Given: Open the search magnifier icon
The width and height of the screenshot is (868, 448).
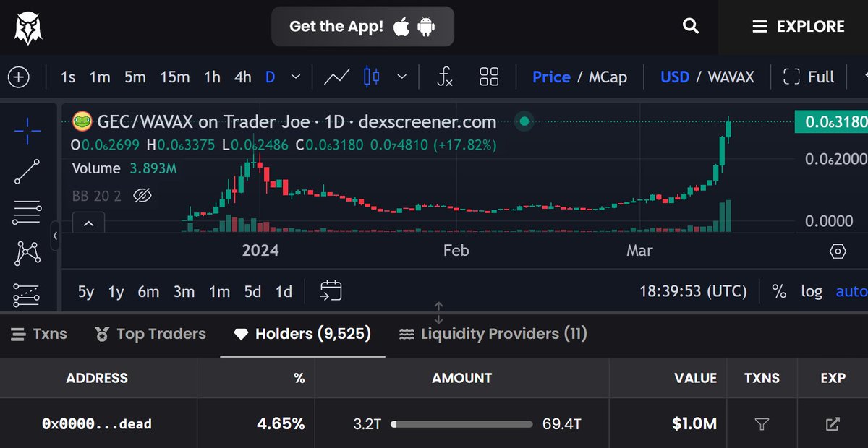Looking at the screenshot, I should point(691,27).
